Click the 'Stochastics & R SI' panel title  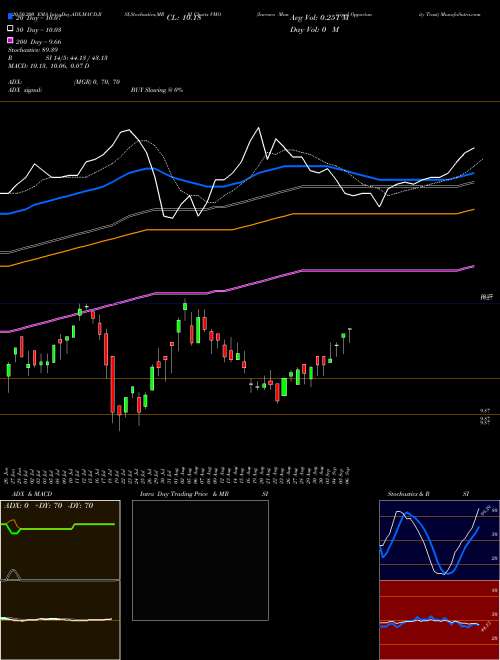tap(428, 494)
